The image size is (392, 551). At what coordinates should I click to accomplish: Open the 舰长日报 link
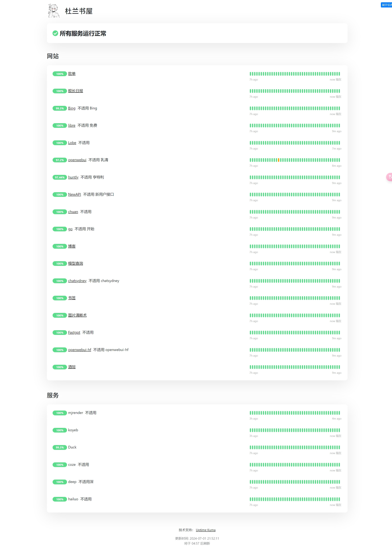(x=75, y=91)
